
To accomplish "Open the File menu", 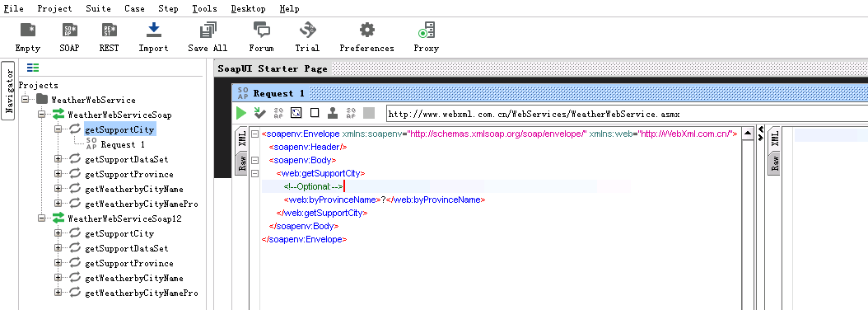I will click(14, 8).
